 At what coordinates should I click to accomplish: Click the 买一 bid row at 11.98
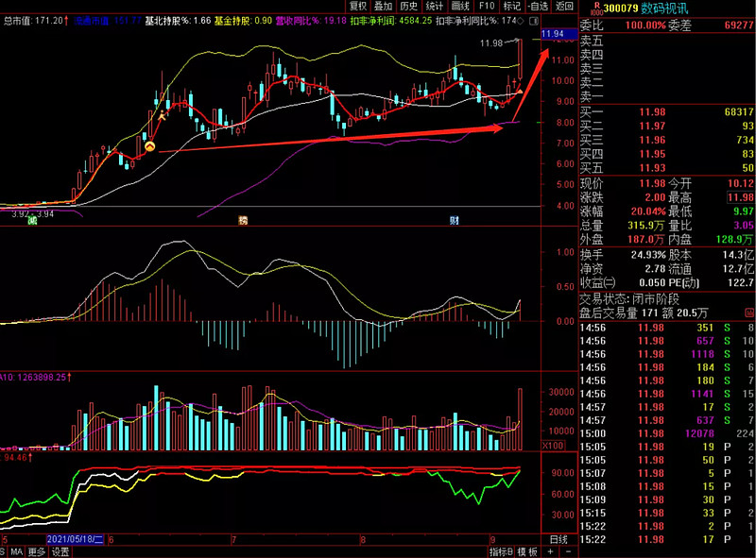[x=667, y=112]
